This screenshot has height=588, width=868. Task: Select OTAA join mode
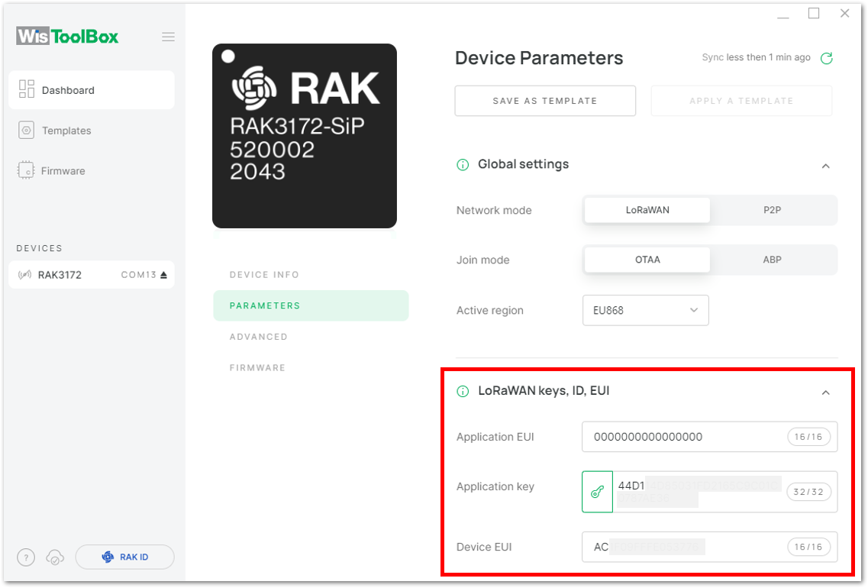[647, 260]
